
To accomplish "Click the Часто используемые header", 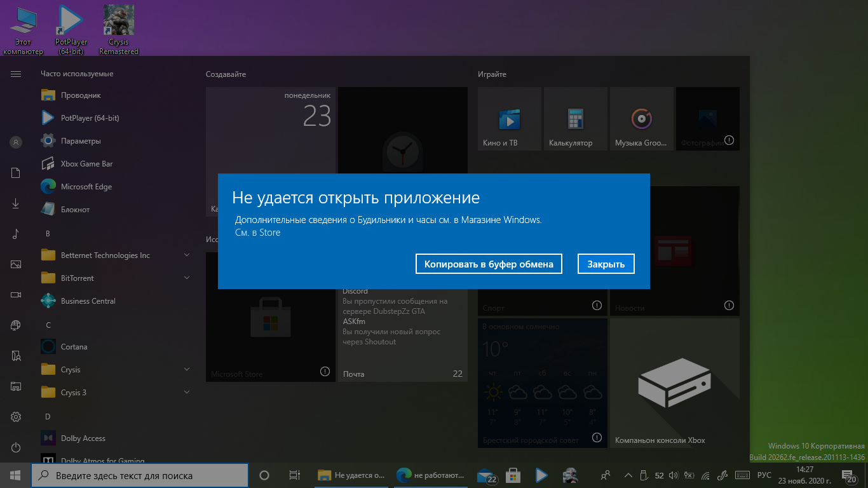I will coord(77,74).
